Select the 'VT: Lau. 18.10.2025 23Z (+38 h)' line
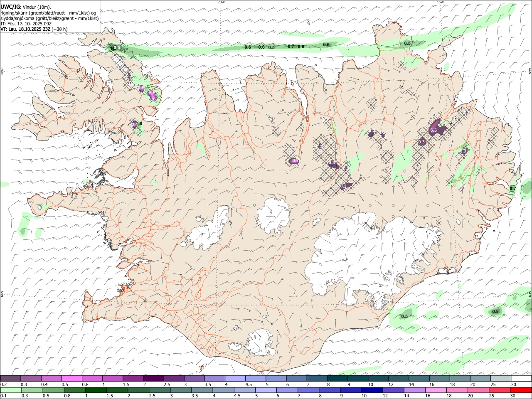Image resolution: width=532 pixels, height=399 pixels. [34, 29]
